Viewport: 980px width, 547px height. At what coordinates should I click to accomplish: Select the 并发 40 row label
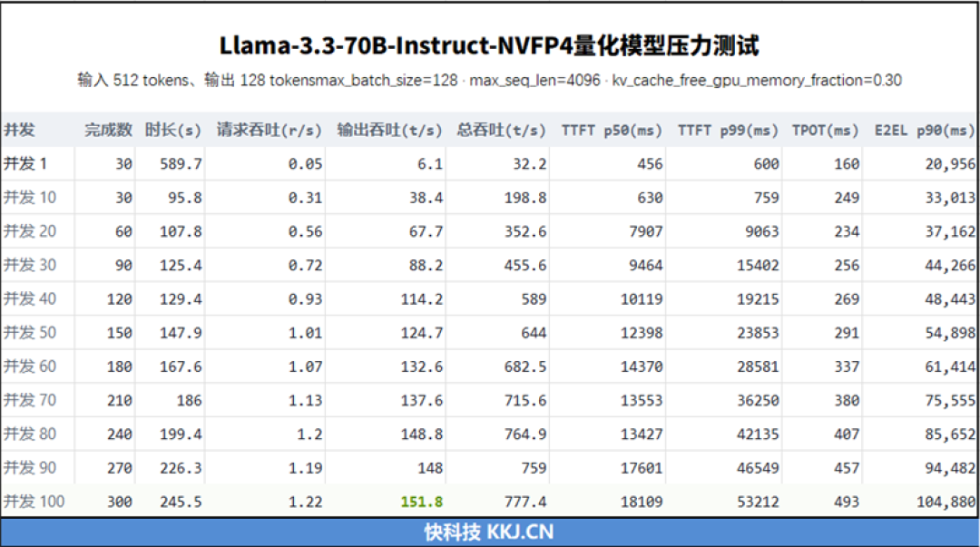[29, 298]
